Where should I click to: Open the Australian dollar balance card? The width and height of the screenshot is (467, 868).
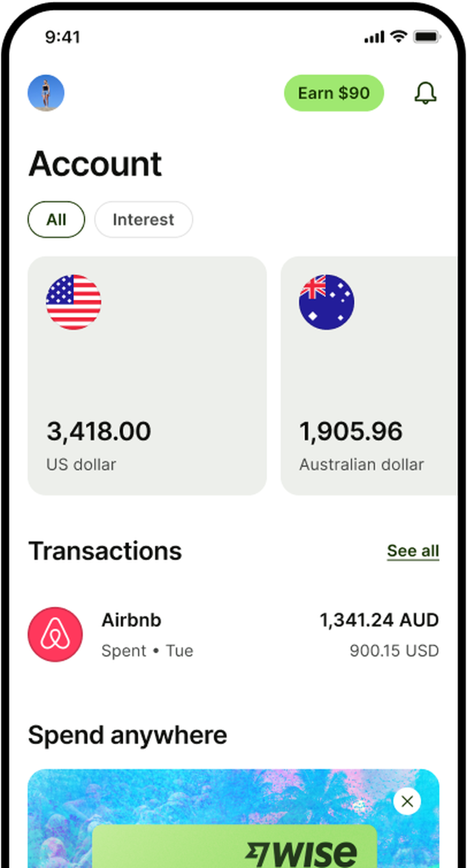point(369,376)
